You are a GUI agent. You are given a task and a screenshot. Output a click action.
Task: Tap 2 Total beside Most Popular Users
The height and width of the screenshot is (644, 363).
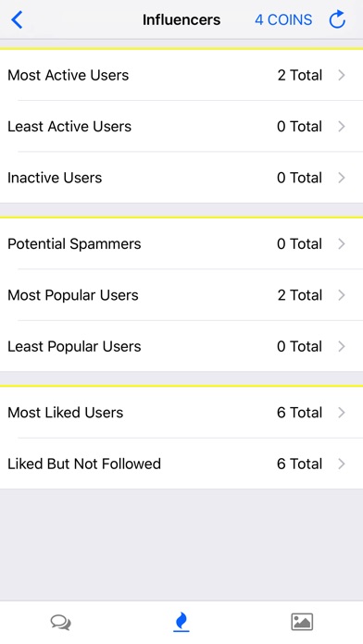pos(299,295)
